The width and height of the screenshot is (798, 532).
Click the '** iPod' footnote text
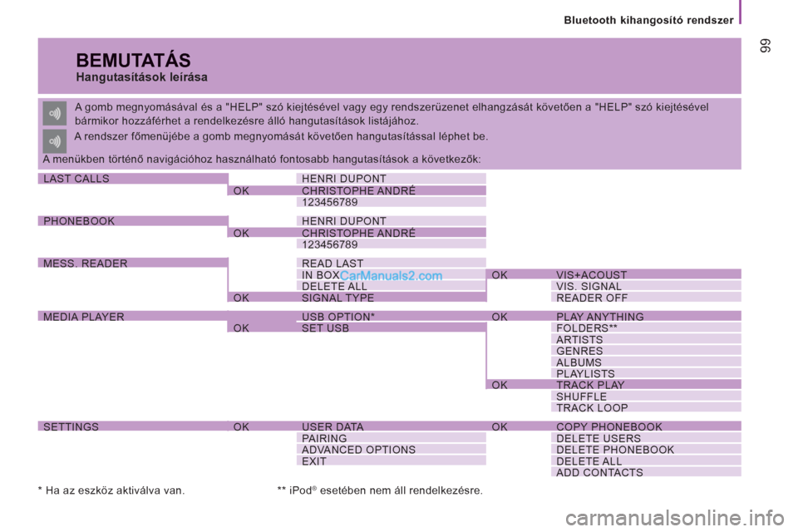[x=380, y=490]
